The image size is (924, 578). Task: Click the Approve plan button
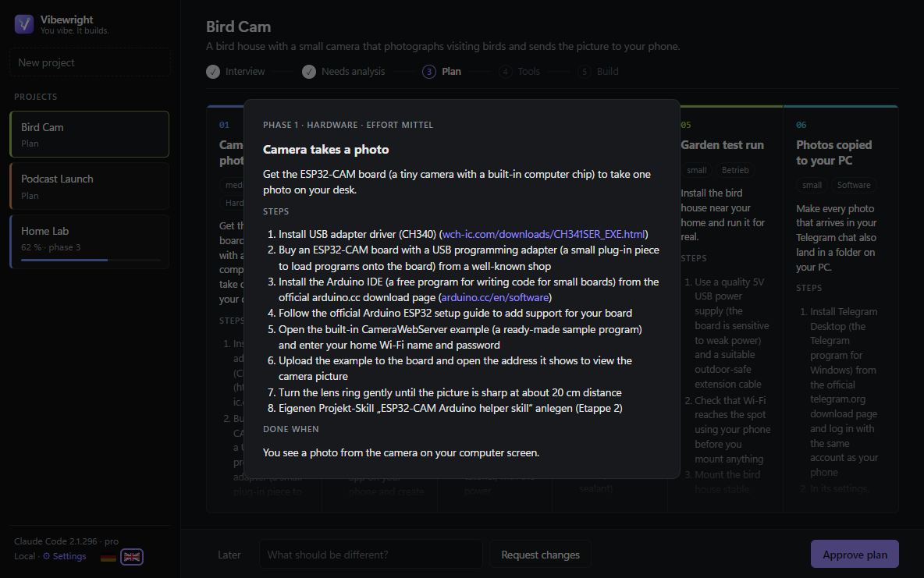[855, 555]
